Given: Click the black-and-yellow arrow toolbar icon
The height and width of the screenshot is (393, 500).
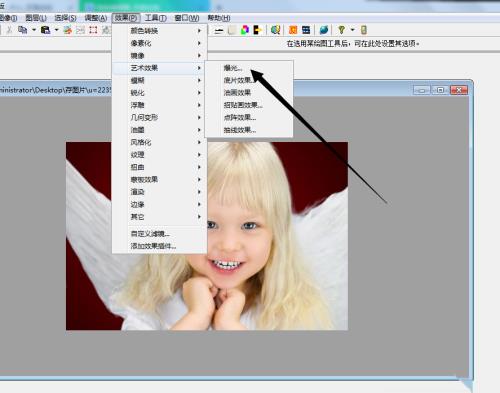Looking at the screenshot, I should coord(257,30).
